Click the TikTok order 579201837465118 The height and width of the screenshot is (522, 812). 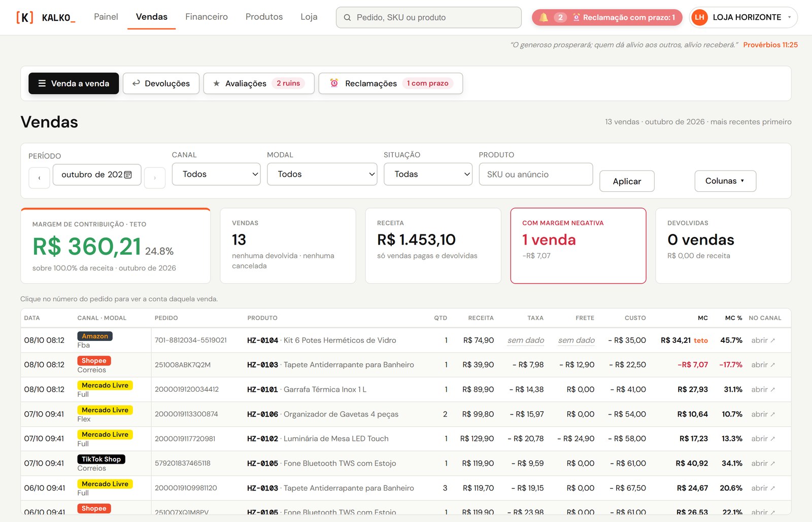click(183, 464)
